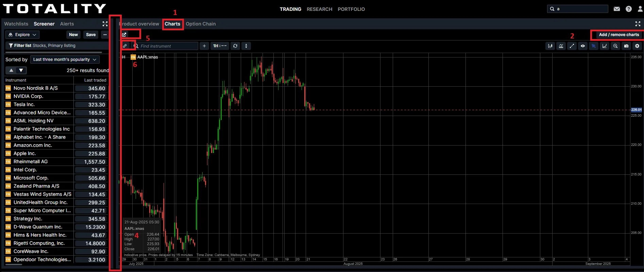Select Tesla Inc. row

point(56,104)
